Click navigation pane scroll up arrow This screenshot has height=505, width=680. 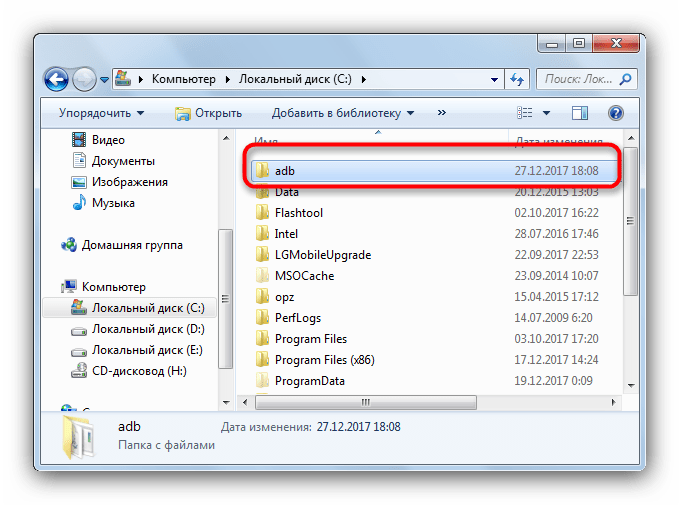[x=226, y=138]
